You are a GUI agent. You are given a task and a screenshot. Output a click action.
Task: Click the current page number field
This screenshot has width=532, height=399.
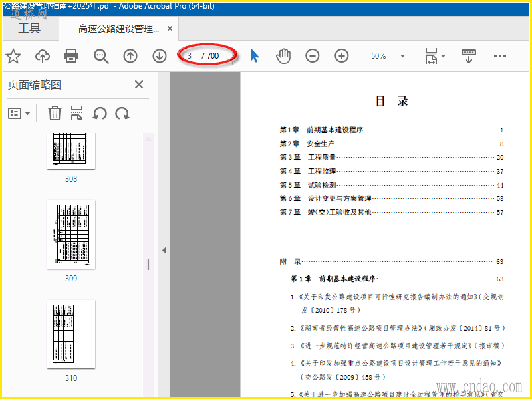click(x=190, y=56)
